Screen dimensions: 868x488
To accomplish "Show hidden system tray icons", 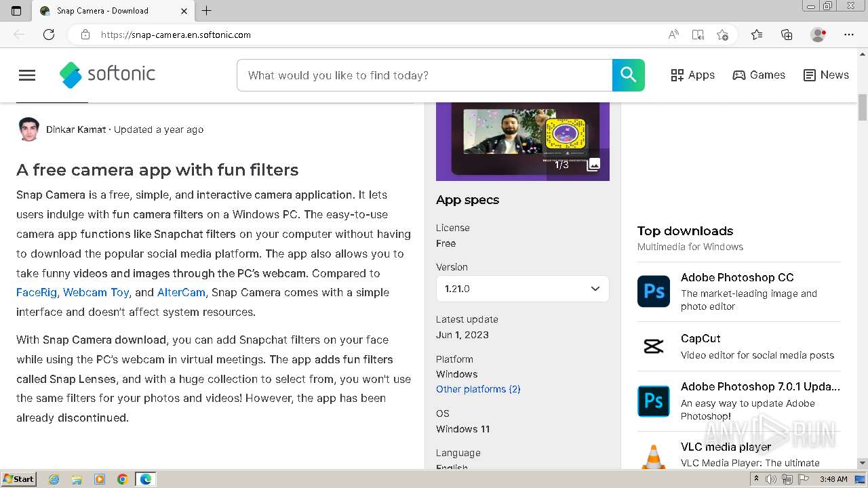I will point(757,479).
